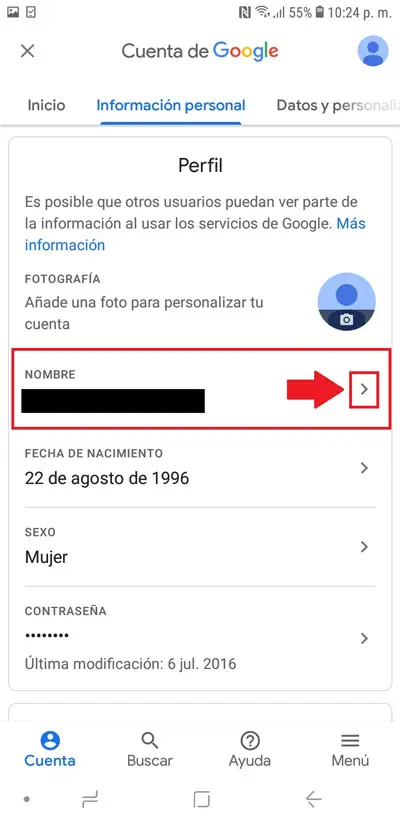Viewport: 400px width, 822px height.
Task: Expand the Sexo row chevron
Action: 365,547
